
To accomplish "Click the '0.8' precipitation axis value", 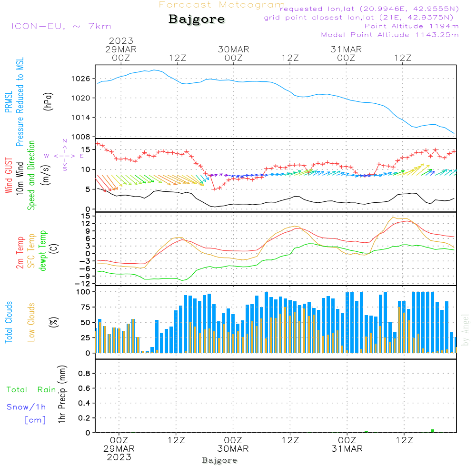I will [84, 373].
